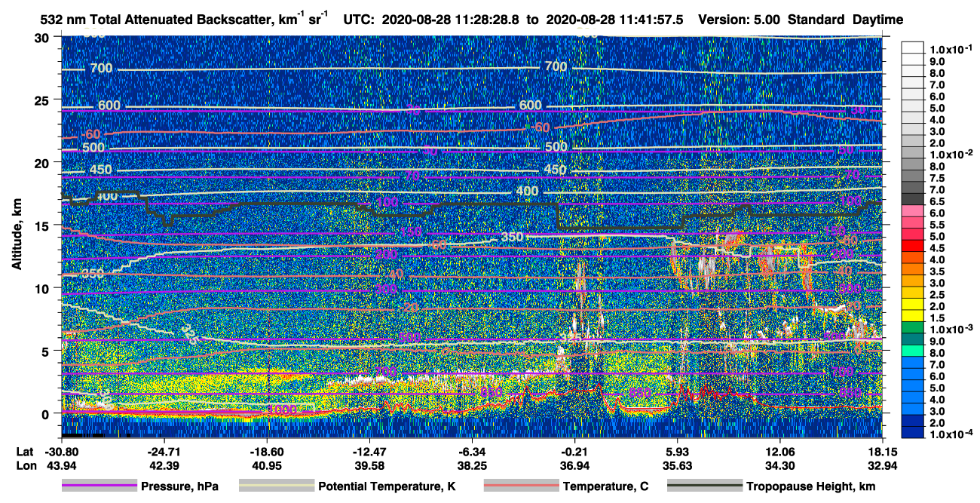Click the longitude value '40.95'
The width and height of the screenshot is (980, 503).
(x=266, y=465)
